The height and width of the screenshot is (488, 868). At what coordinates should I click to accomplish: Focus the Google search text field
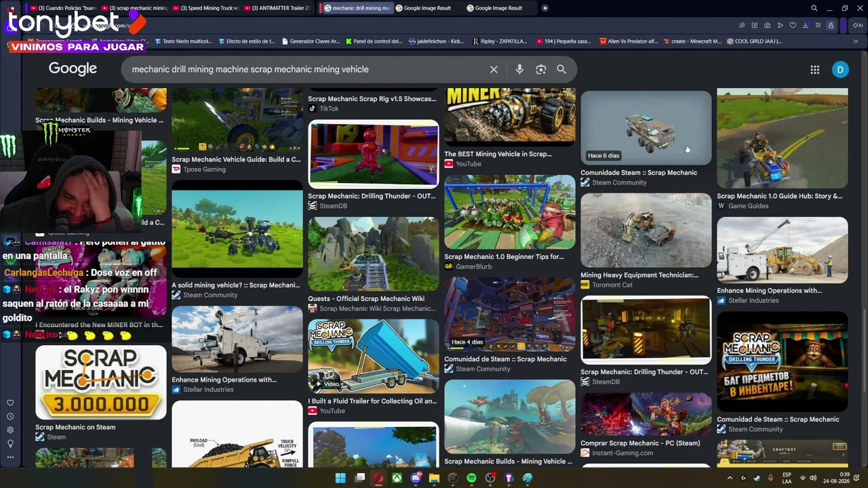[305, 69]
